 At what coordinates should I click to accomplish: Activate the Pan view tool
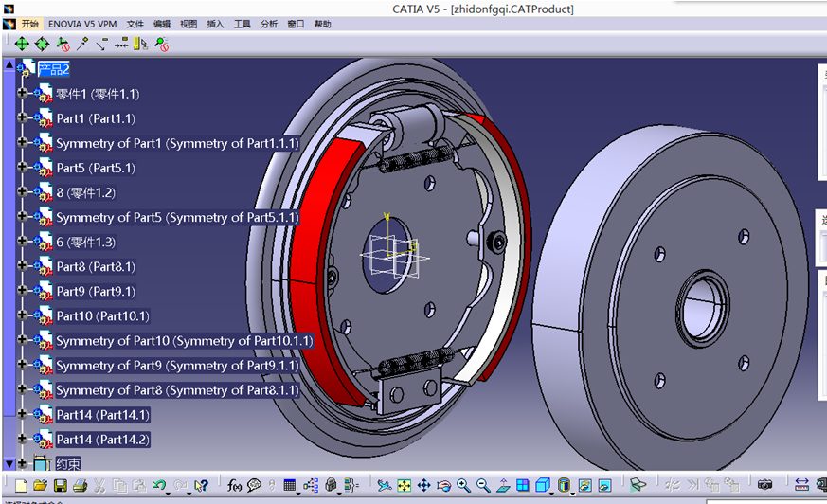[424, 485]
